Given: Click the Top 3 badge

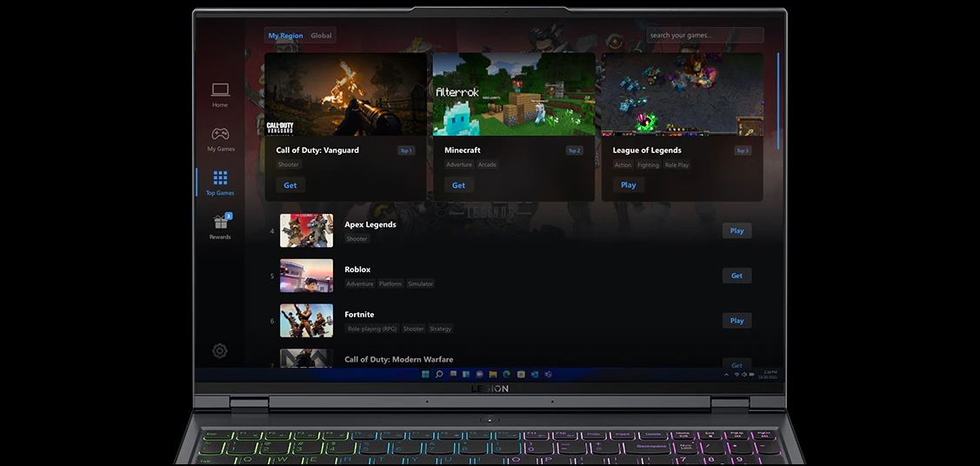Looking at the screenshot, I should click(743, 150).
